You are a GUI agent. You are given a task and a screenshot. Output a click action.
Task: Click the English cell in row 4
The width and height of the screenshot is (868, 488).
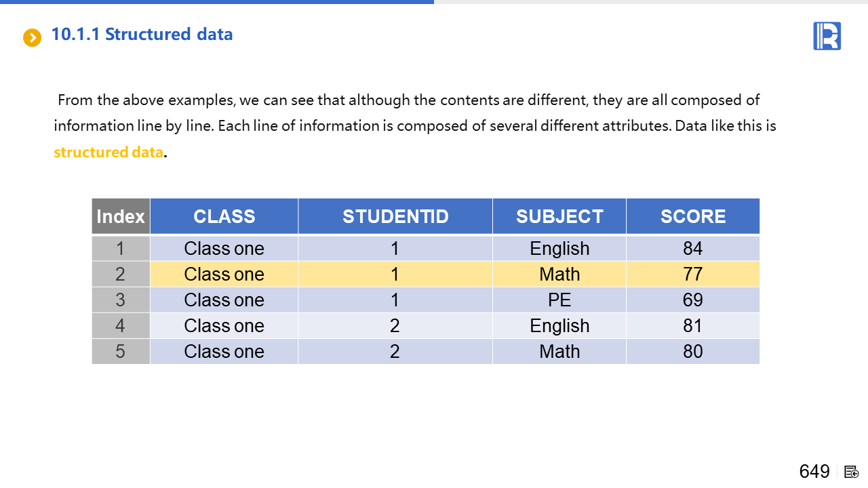pyautogui.click(x=559, y=326)
